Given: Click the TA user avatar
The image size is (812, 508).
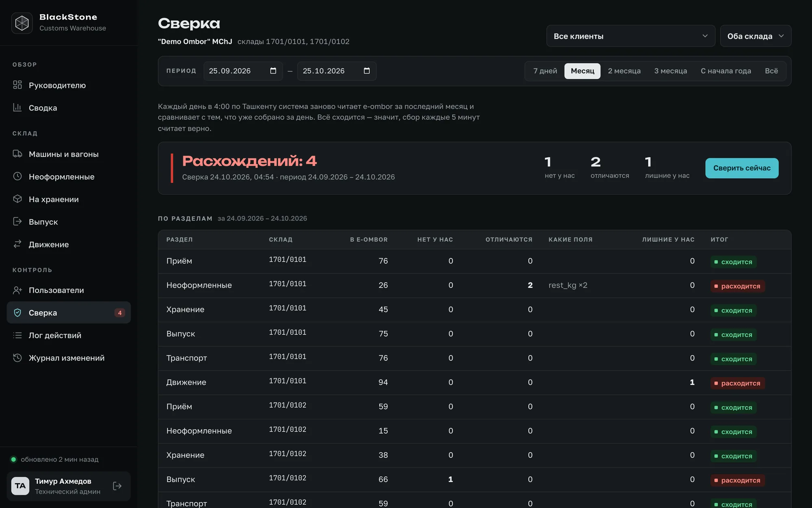Looking at the screenshot, I should (20, 486).
